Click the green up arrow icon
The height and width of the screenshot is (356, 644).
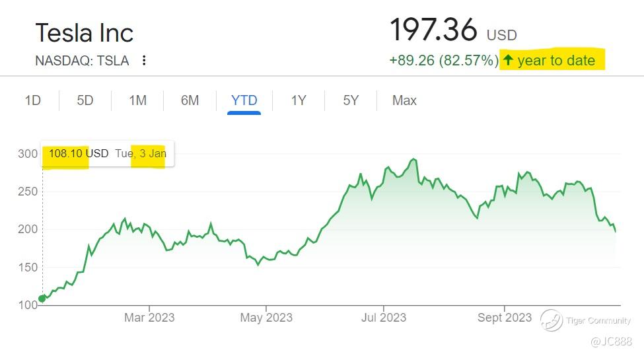[x=508, y=60]
